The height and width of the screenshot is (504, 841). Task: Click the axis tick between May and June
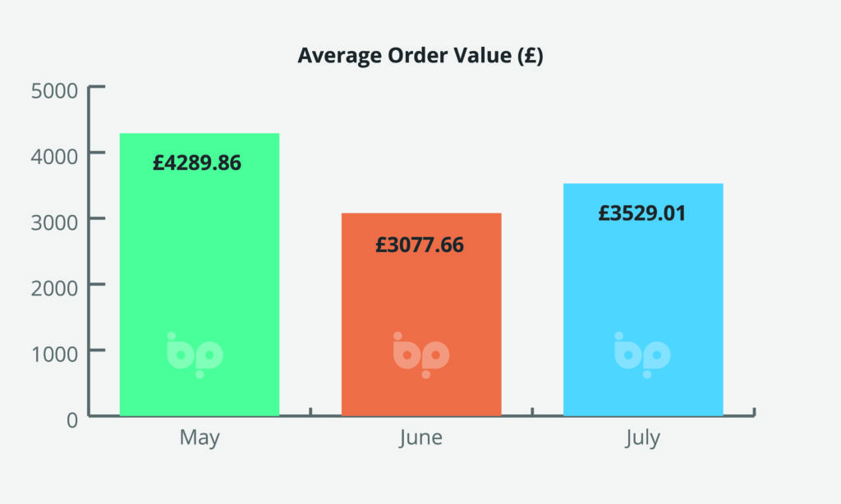point(310,412)
